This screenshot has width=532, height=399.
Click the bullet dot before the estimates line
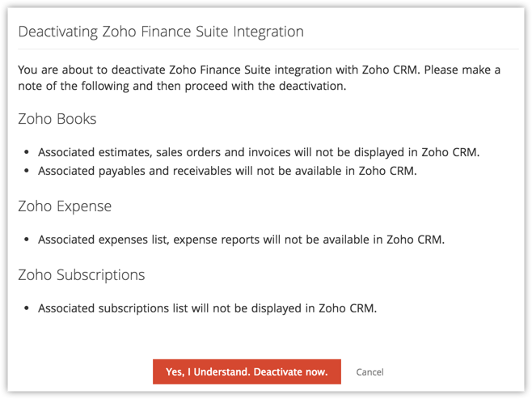click(27, 152)
